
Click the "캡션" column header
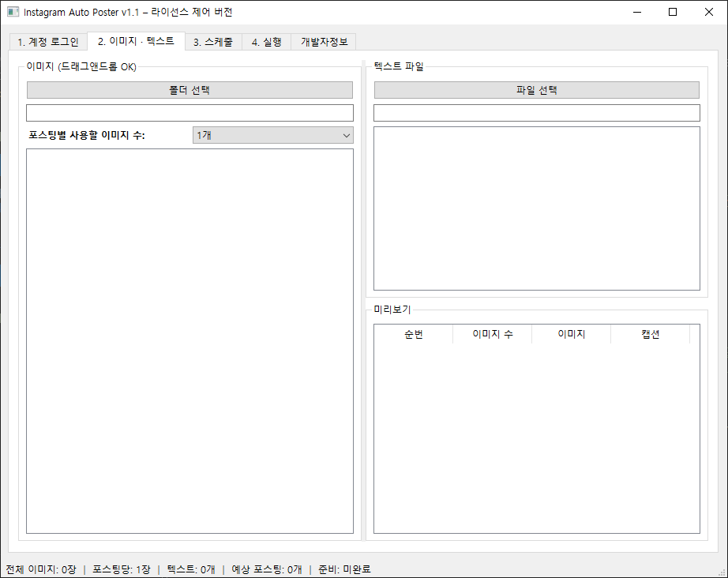pyautogui.click(x=650, y=333)
